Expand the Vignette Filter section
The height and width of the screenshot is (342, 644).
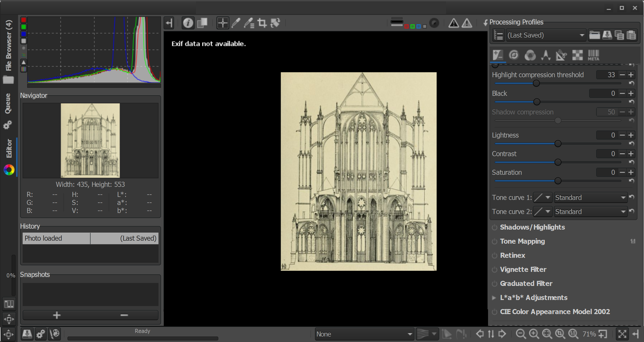point(523,270)
